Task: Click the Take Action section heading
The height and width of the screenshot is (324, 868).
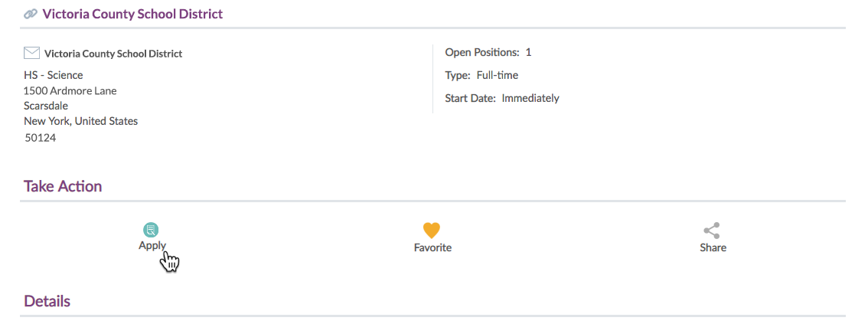Action: tap(63, 186)
